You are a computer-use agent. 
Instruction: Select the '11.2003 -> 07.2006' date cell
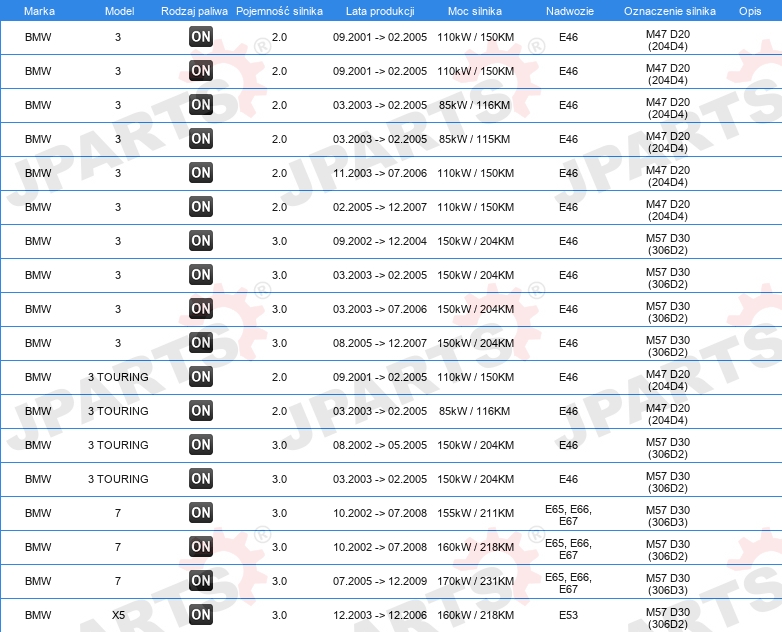point(380,173)
